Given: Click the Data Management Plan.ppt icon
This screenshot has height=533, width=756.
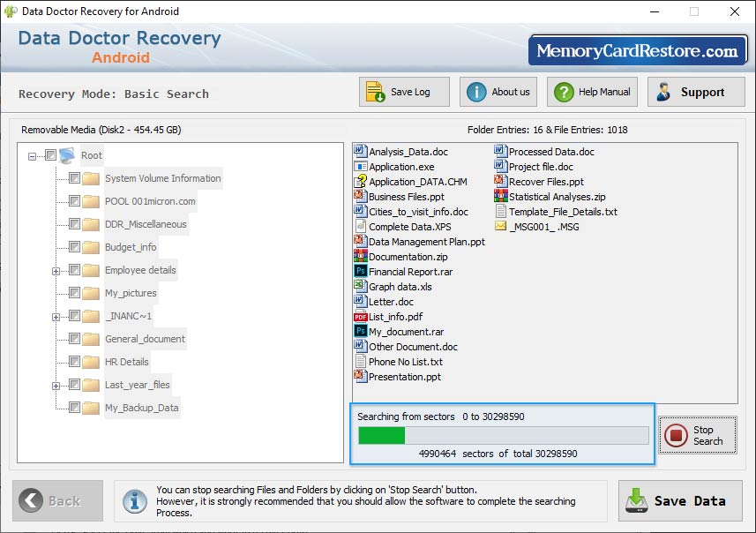Looking at the screenshot, I should pos(360,241).
